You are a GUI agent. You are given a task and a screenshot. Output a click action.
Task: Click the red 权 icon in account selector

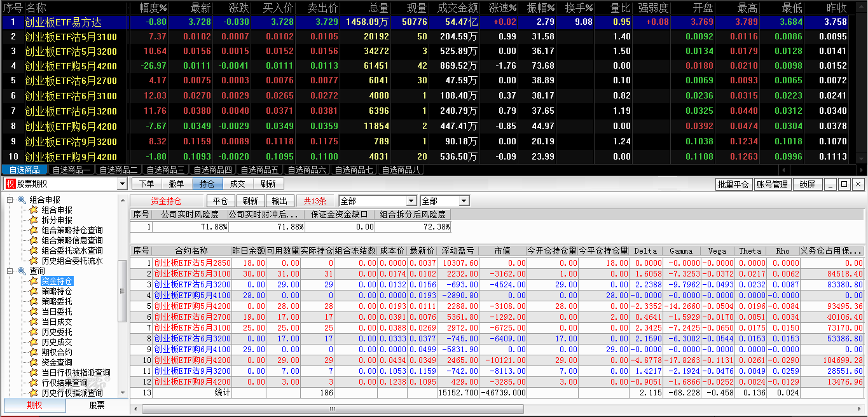[10, 184]
